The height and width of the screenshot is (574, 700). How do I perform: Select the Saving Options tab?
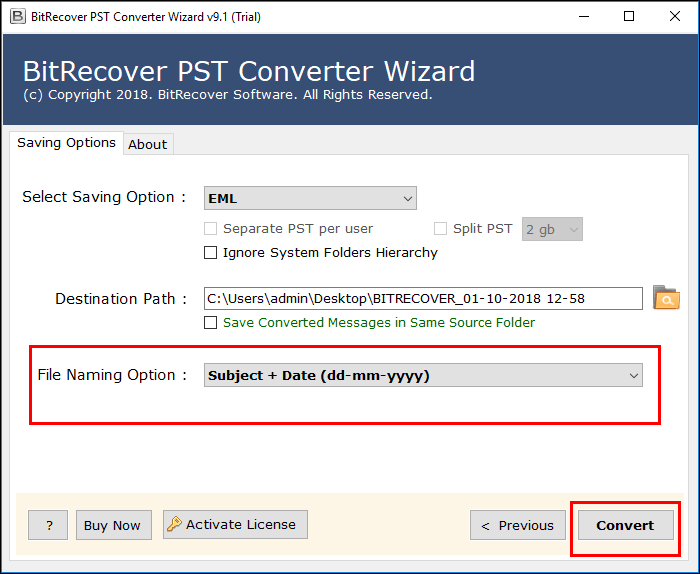point(66,143)
